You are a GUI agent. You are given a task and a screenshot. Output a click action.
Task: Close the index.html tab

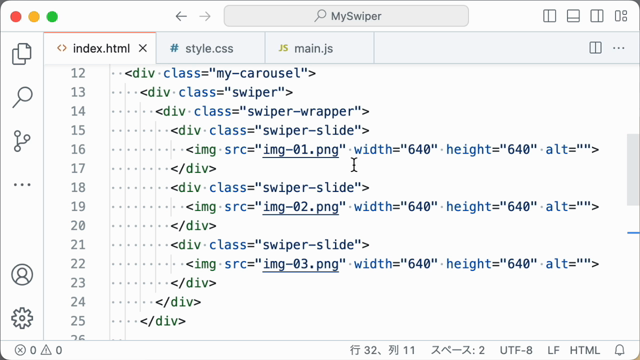pyautogui.click(x=142, y=49)
